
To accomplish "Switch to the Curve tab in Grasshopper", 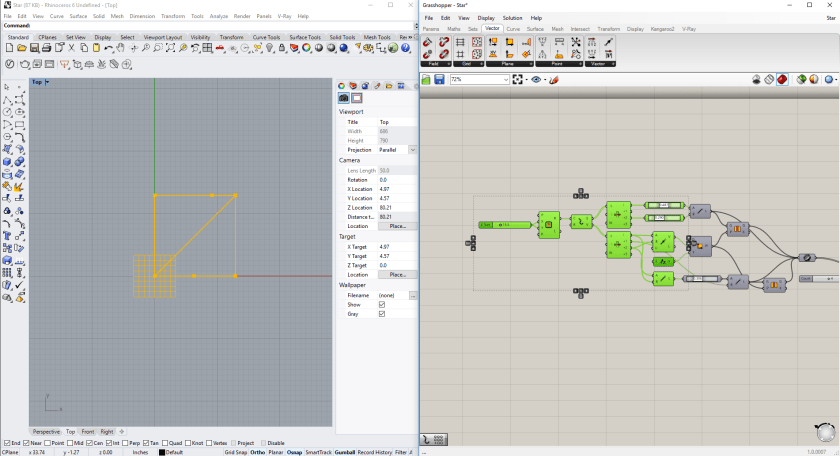I will pyautogui.click(x=513, y=29).
